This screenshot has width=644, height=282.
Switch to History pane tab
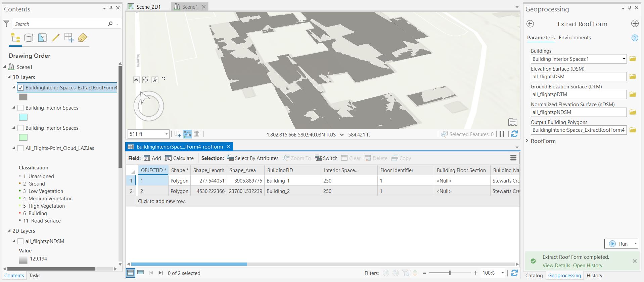click(x=594, y=275)
